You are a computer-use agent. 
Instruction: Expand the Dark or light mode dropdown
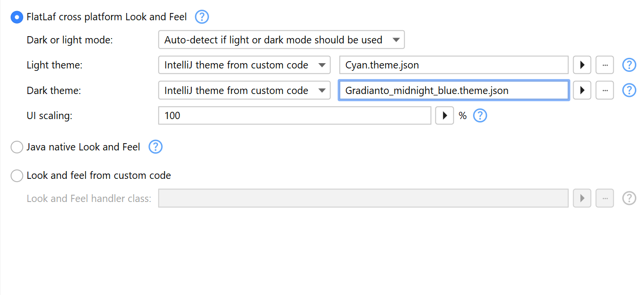(281, 40)
